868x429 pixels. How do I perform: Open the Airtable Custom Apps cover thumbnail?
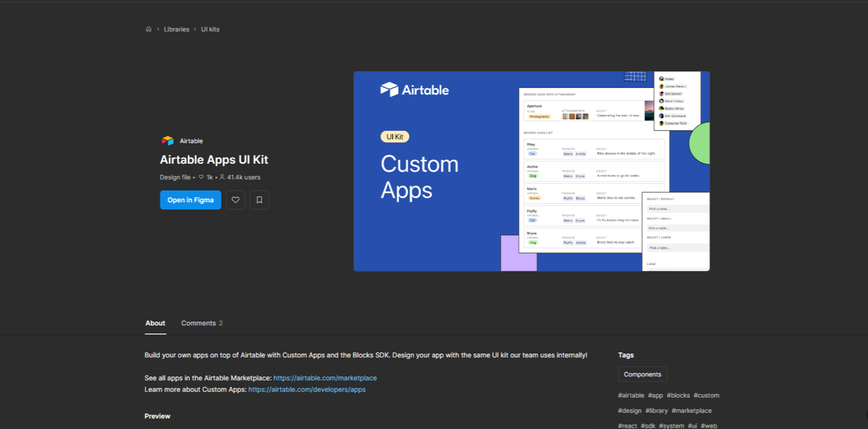pyautogui.click(x=531, y=171)
